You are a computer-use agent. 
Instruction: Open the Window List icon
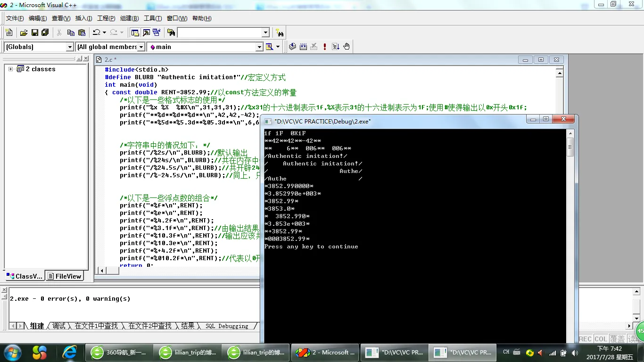(x=157, y=33)
